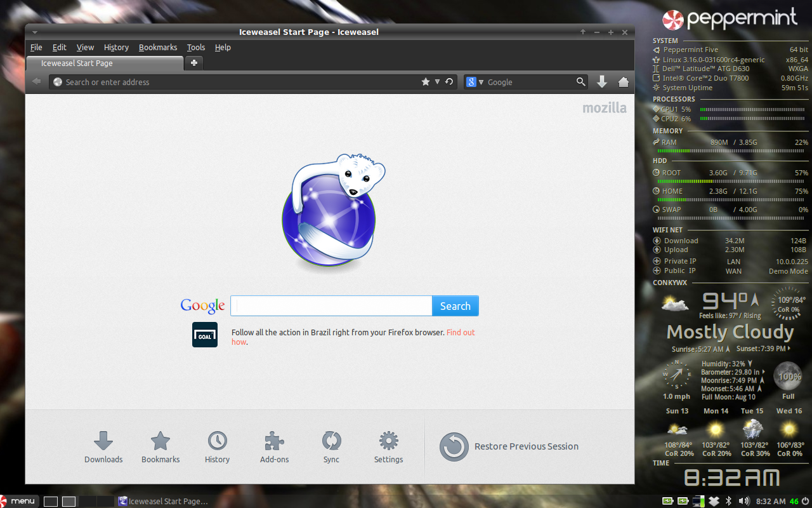
Task: Select the Iceweasel Start Page tab
Action: [x=105, y=63]
